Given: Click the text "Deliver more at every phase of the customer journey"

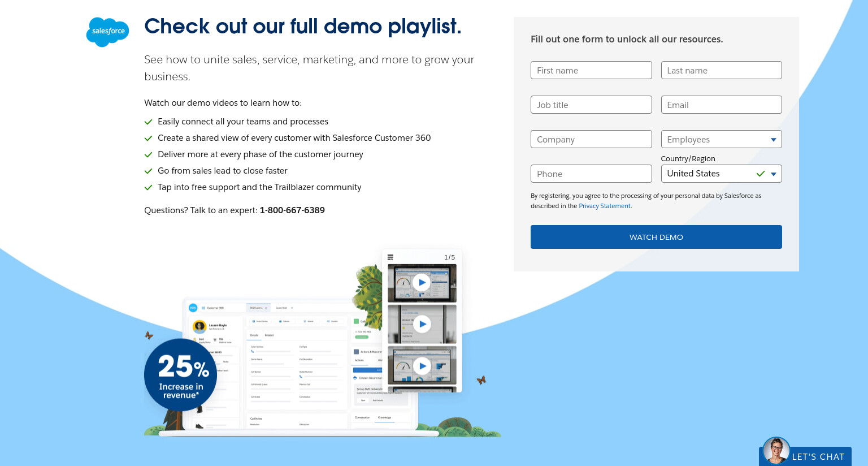Looking at the screenshot, I should [x=261, y=154].
